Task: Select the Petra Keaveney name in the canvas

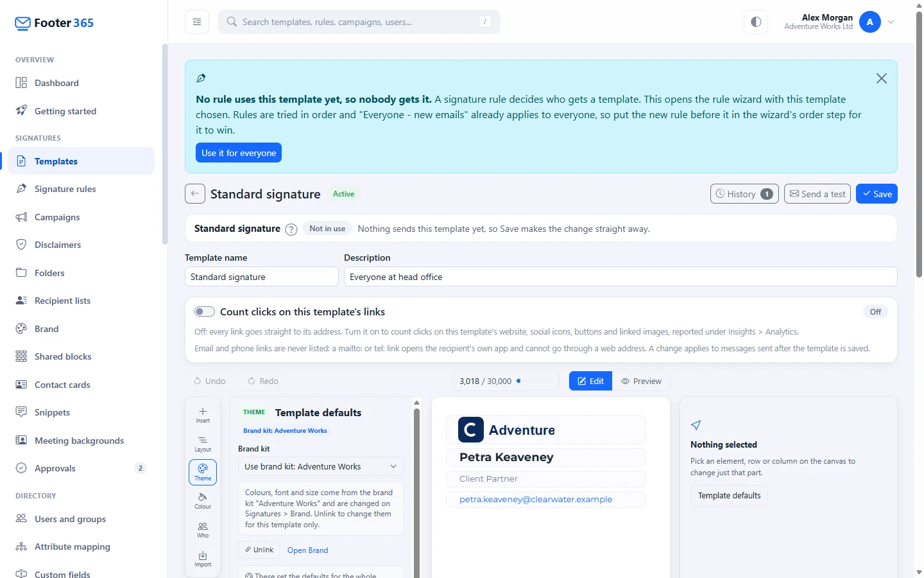Action: [x=546, y=457]
